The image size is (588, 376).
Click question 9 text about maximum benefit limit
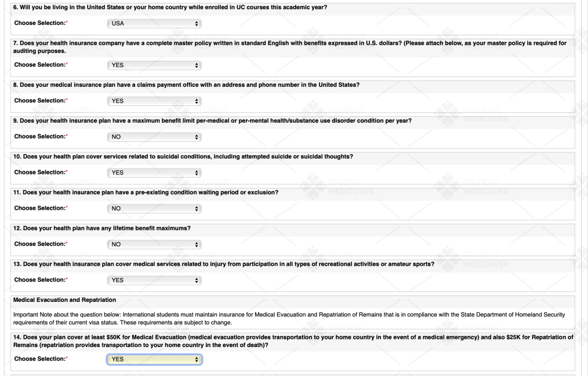click(212, 121)
